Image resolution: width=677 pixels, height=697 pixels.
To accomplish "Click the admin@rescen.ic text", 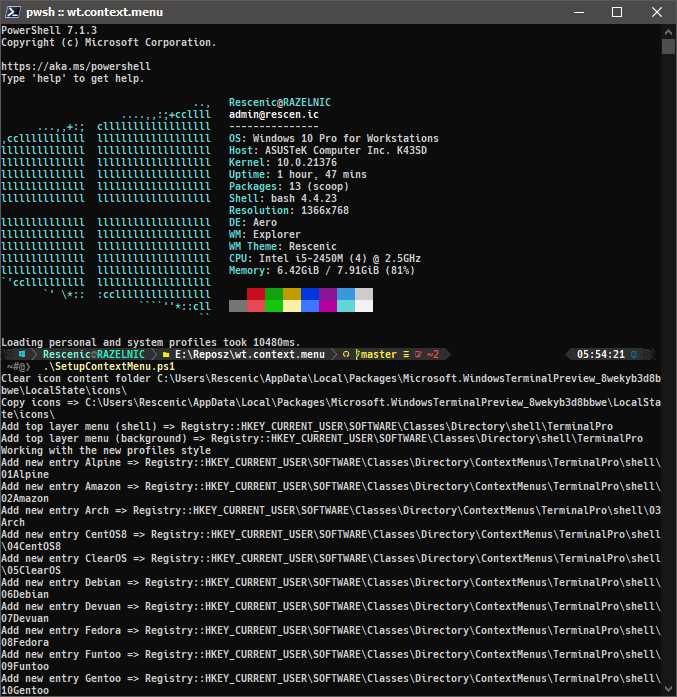I will 274,115.
